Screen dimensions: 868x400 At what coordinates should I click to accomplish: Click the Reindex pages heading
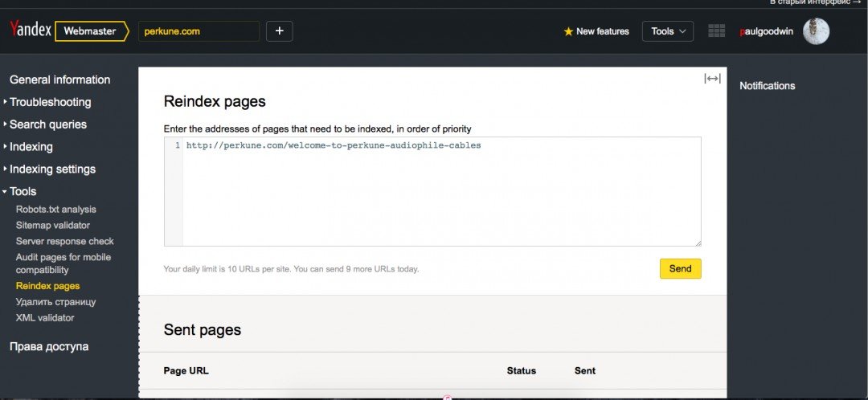point(215,102)
